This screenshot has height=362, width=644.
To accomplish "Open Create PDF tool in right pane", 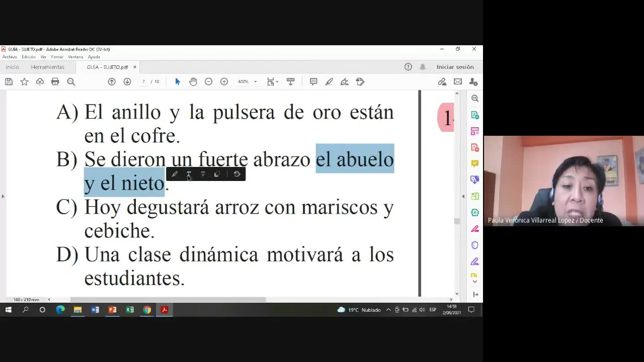I will click(475, 147).
